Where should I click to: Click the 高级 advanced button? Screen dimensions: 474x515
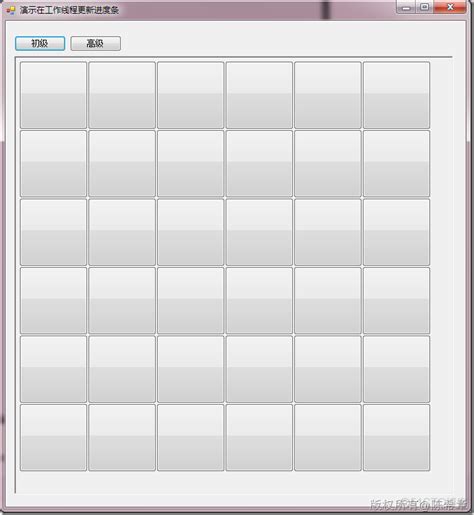[96, 44]
